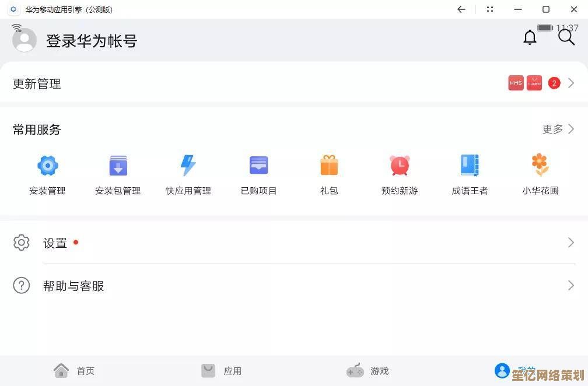Open the 已购项目 purchased items icon
Image resolution: width=588 pixels, height=386 pixels.
(x=259, y=165)
